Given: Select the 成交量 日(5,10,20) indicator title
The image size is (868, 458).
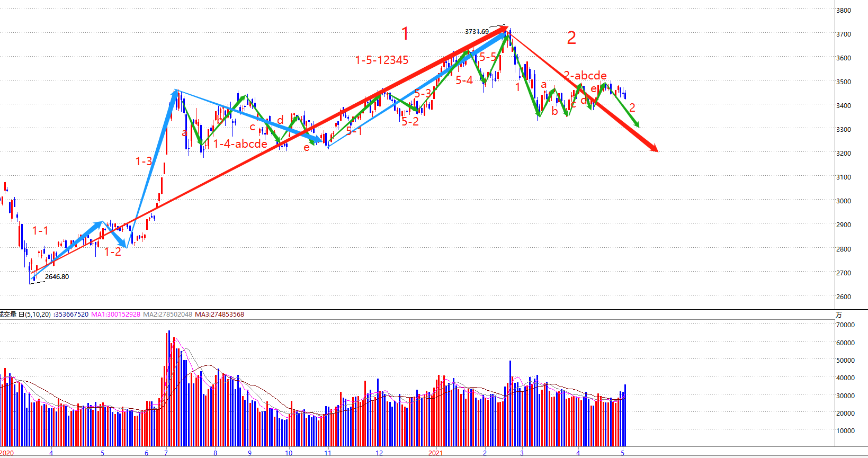Looking at the screenshot, I should (x=25, y=315).
